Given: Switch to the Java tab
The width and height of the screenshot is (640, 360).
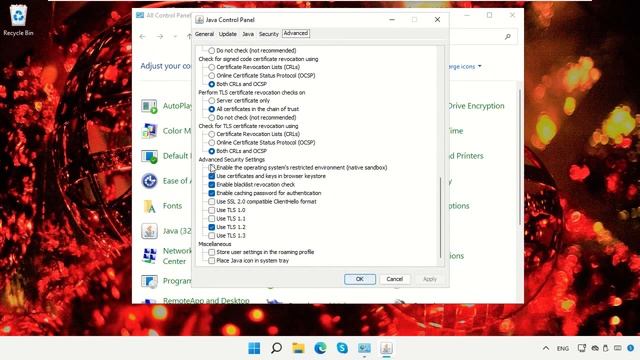Looking at the screenshot, I should click(x=248, y=34).
